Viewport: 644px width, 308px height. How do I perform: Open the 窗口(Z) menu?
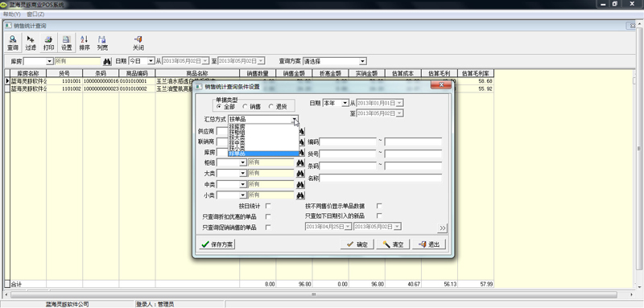tap(35, 14)
